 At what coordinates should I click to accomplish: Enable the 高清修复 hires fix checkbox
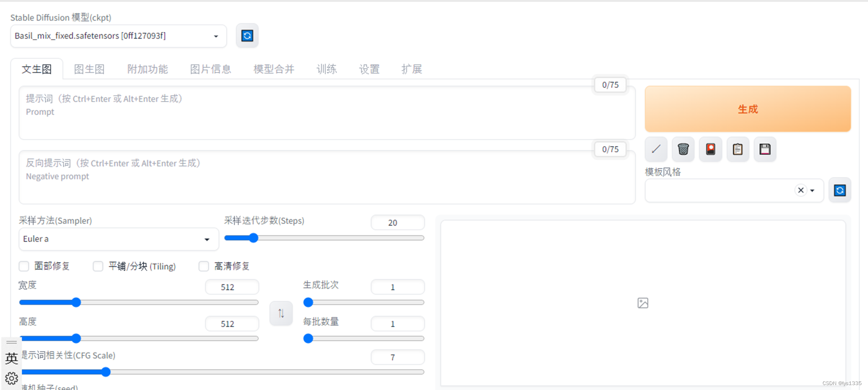(204, 266)
